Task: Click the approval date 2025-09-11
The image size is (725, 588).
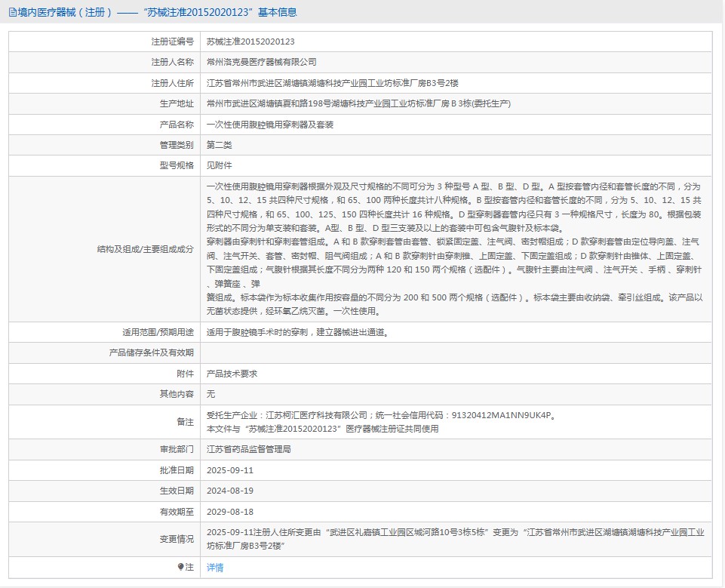Action: coord(229,469)
